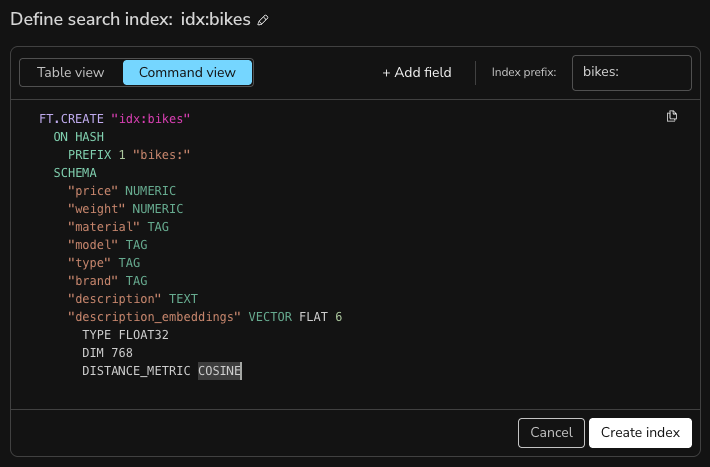710x467 pixels.
Task: Click the "type" TAG line
Action: (x=104, y=263)
